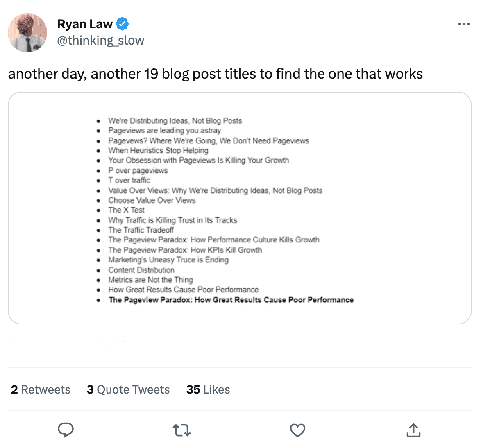Click the bolded final Pageview Paradox title
Viewport: 481px width, 448px height.
coord(231,300)
